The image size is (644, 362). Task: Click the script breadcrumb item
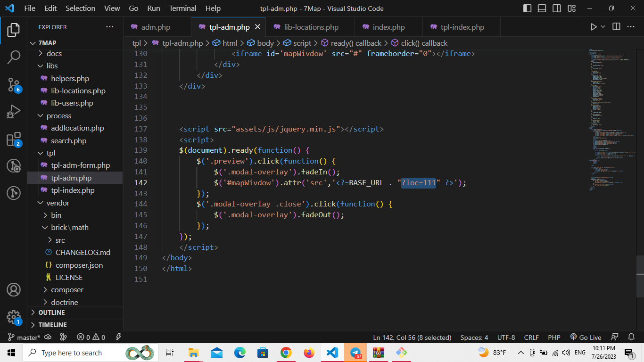coord(297,43)
